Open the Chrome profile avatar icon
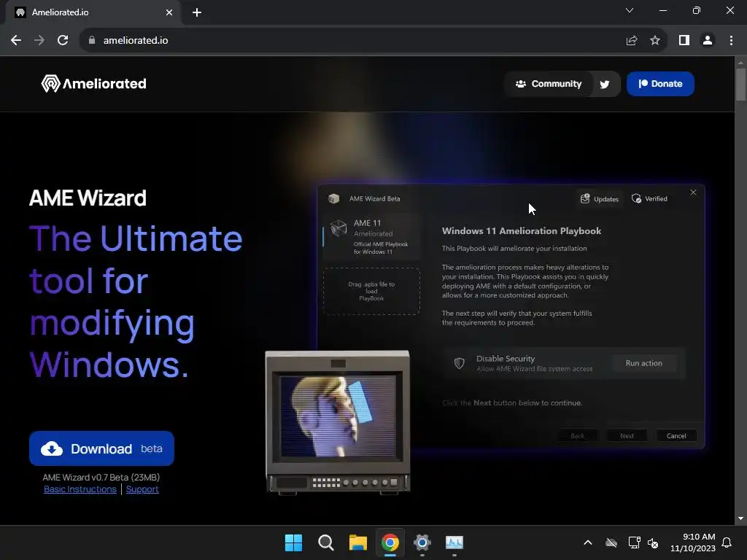This screenshot has height=560, width=747. tap(708, 41)
